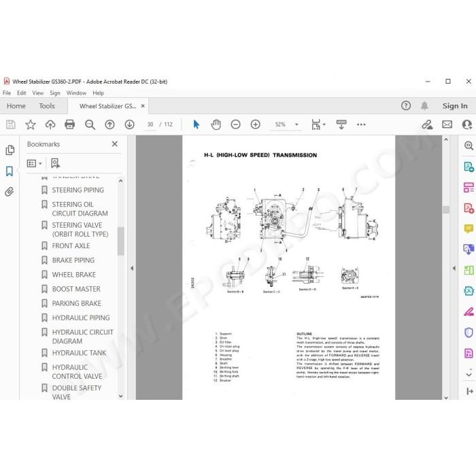The width and height of the screenshot is (476, 476).
Task: Open the fit page options icon
Action: [316, 124]
